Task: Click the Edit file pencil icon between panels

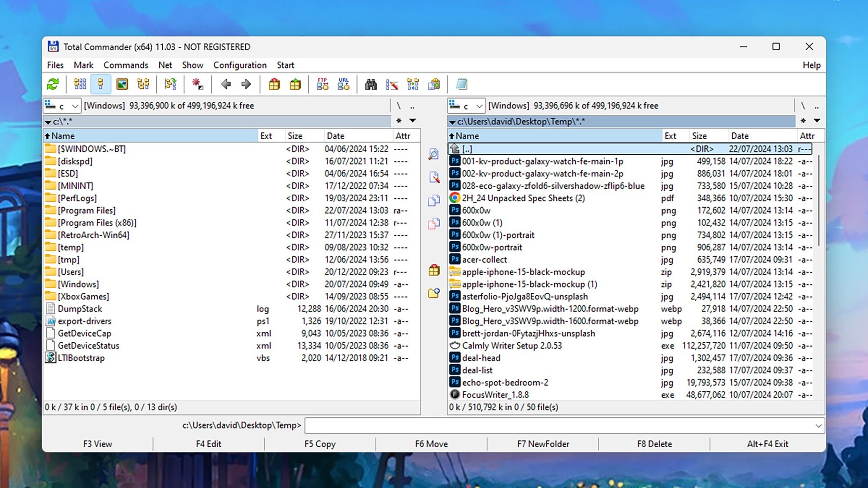Action: click(x=434, y=177)
